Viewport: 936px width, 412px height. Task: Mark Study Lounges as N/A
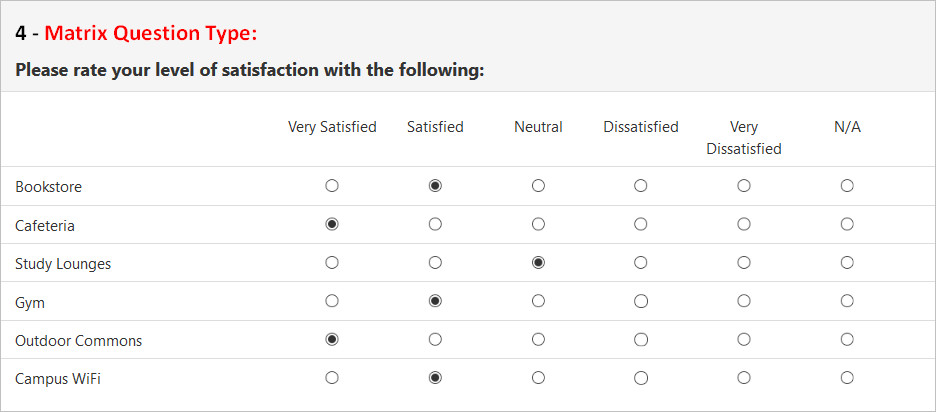tap(846, 263)
